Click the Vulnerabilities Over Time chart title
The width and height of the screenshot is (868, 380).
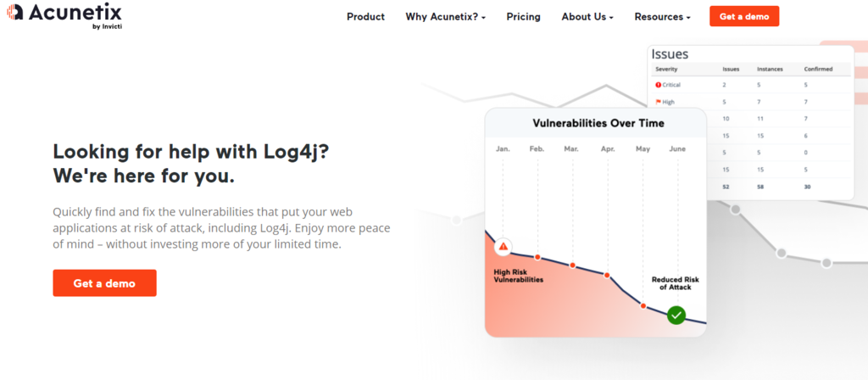tap(598, 124)
